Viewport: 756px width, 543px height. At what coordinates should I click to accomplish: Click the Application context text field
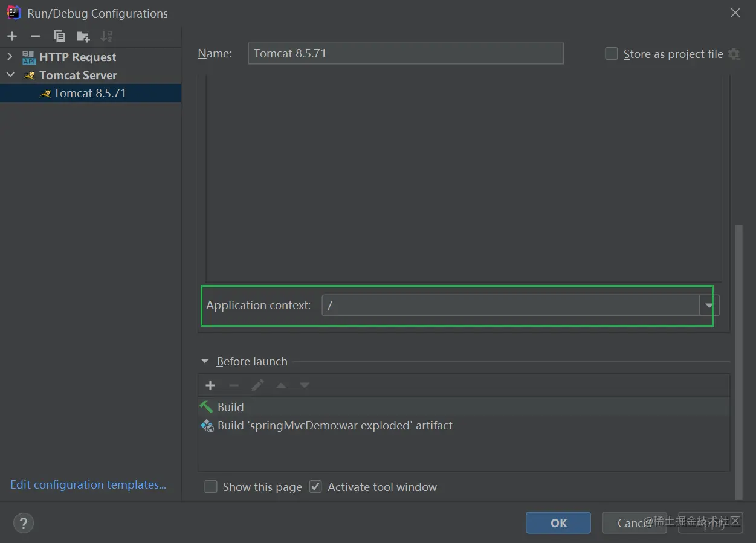(511, 306)
